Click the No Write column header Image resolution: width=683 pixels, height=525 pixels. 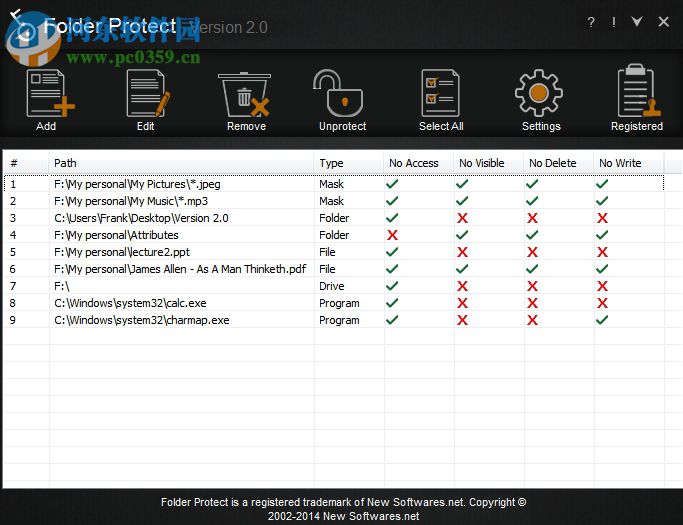coord(629,163)
